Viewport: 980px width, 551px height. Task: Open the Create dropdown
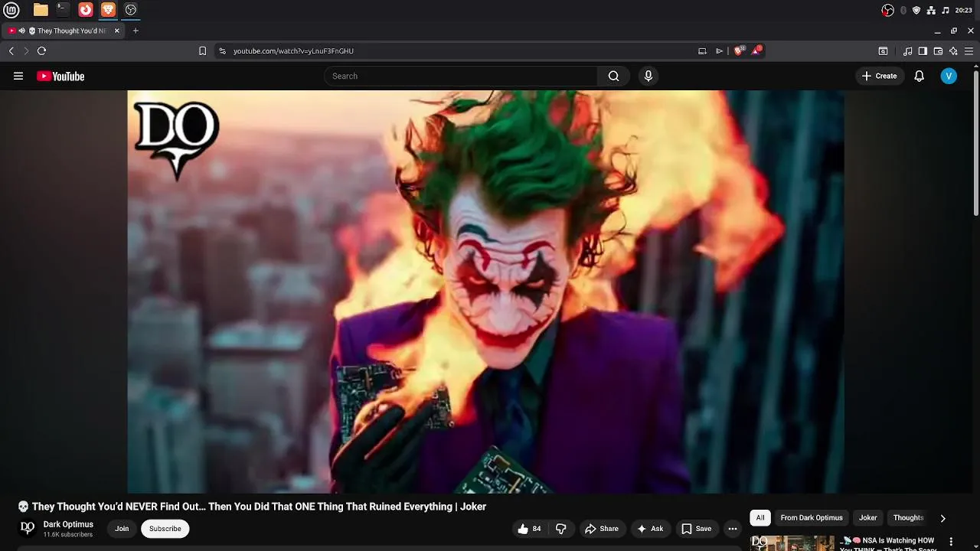click(x=879, y=76)
